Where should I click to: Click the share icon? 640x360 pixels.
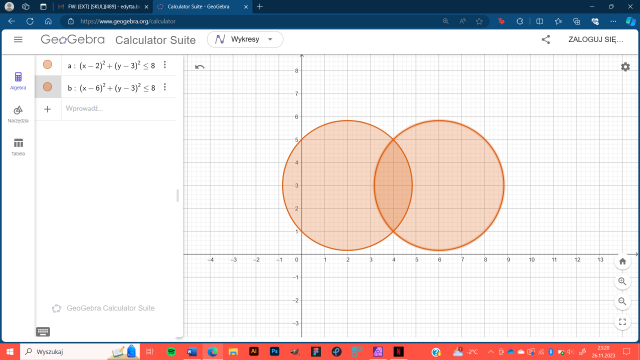pos(546,40)
